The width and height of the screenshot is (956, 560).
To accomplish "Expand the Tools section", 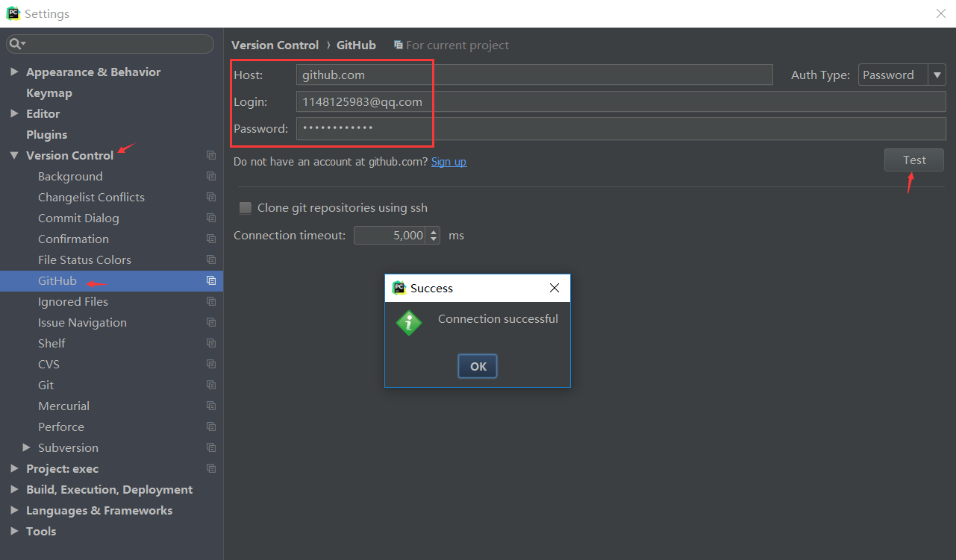I will [x=14, y=532].
